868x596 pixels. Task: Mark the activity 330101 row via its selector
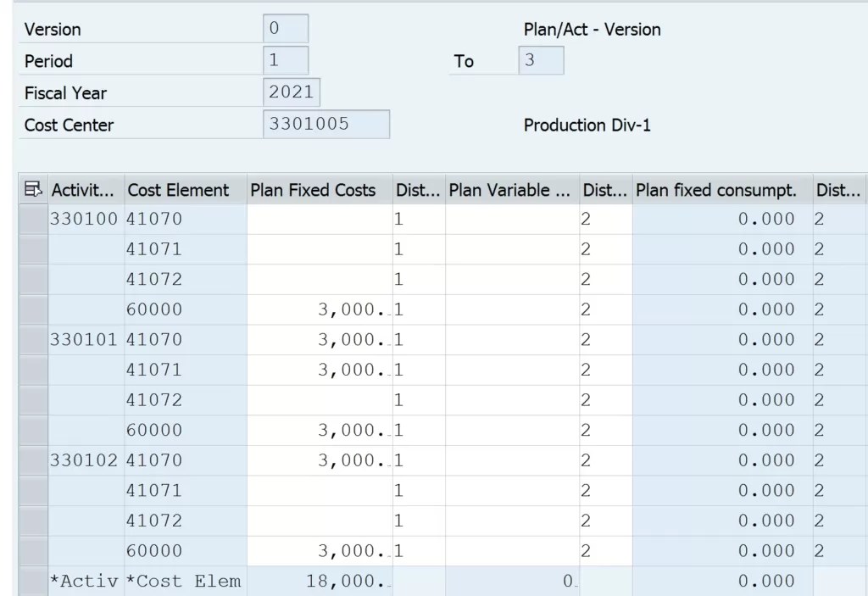pos(34,340)
